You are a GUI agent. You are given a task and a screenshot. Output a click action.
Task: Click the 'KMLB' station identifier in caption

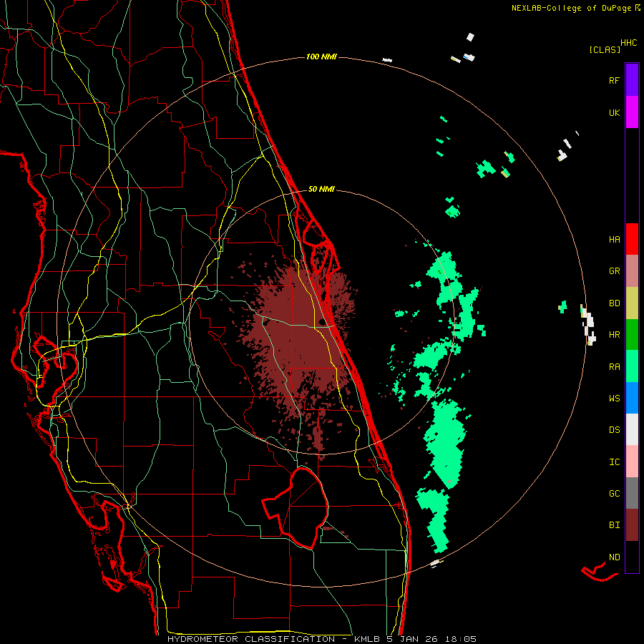(x=368, y=639)
